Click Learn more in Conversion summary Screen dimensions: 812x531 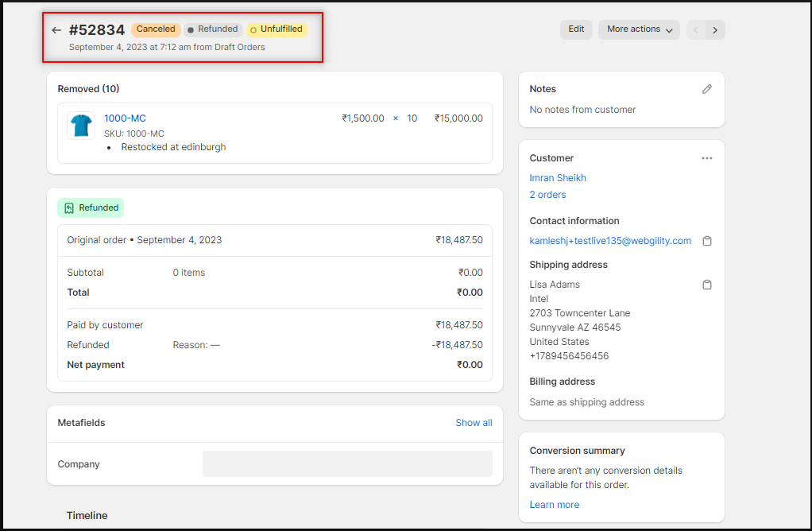554,505
